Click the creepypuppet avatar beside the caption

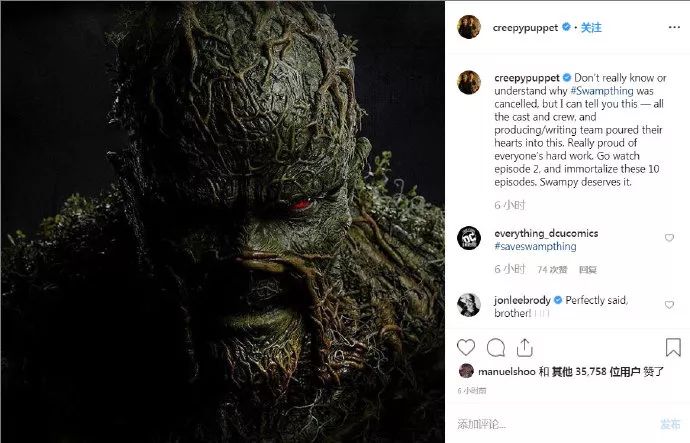pyautogui.click(x=468, y=83)
